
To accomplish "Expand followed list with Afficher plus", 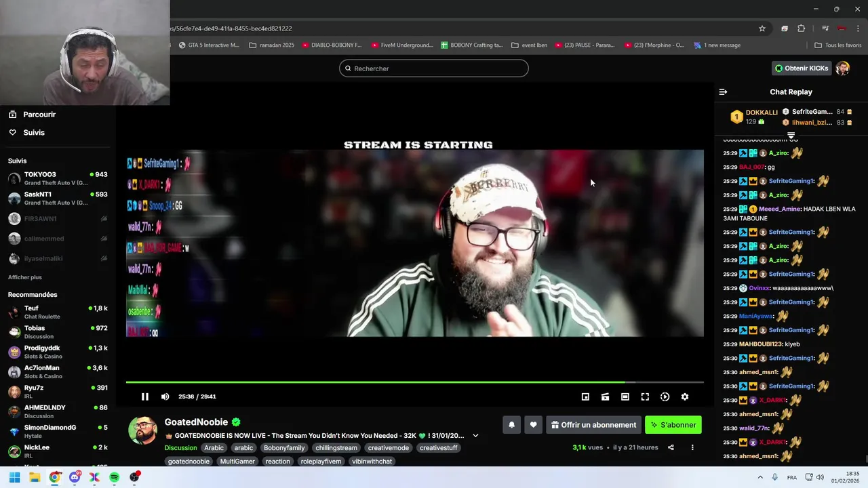I will 25,277.
